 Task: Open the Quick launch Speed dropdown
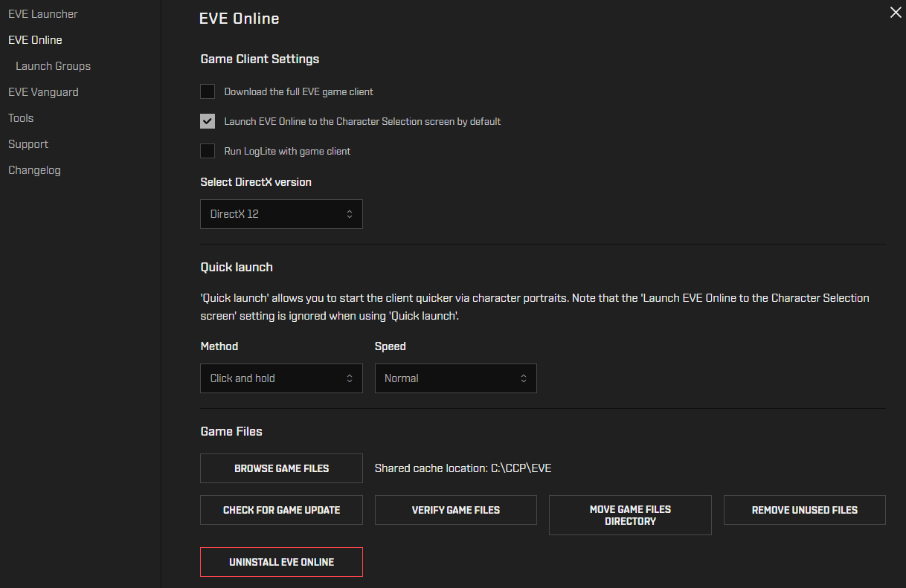tap(456, 378)
